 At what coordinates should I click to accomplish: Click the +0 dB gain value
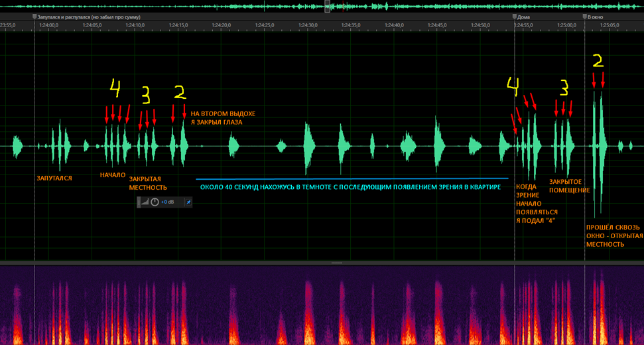coord(167,202)
